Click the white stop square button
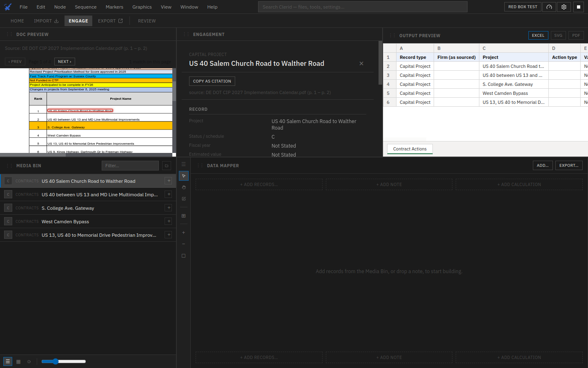This screenshot has width=588, height=368. click(x=579, y=7)
